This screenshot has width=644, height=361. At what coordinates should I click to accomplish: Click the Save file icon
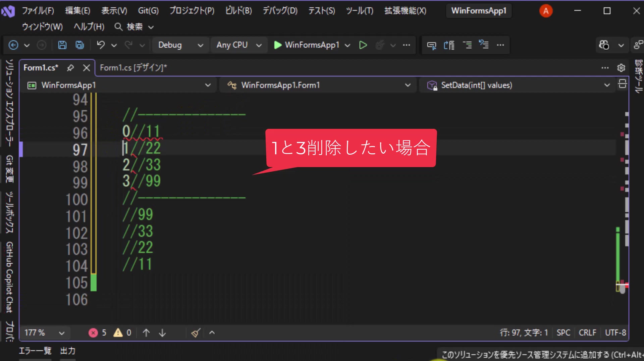point(62,45)
